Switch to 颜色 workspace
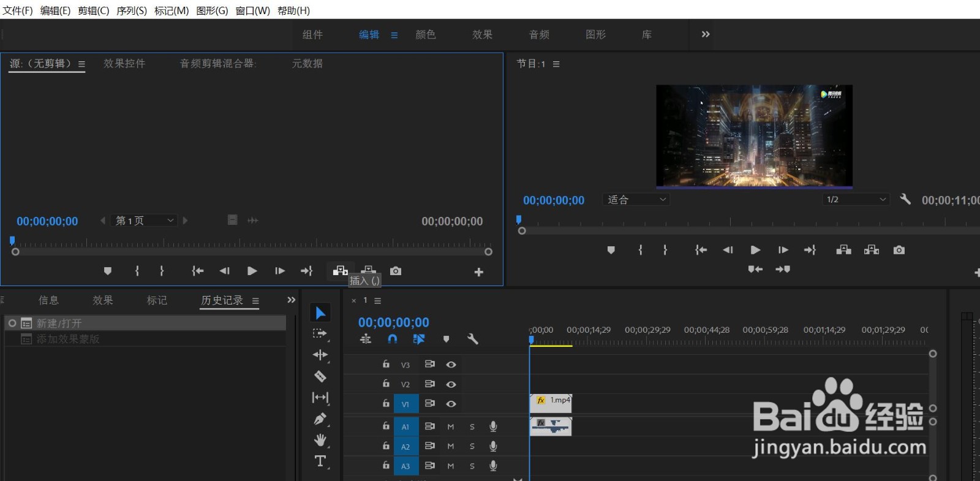This screenshot has height=481, width=980. point(426,35)
